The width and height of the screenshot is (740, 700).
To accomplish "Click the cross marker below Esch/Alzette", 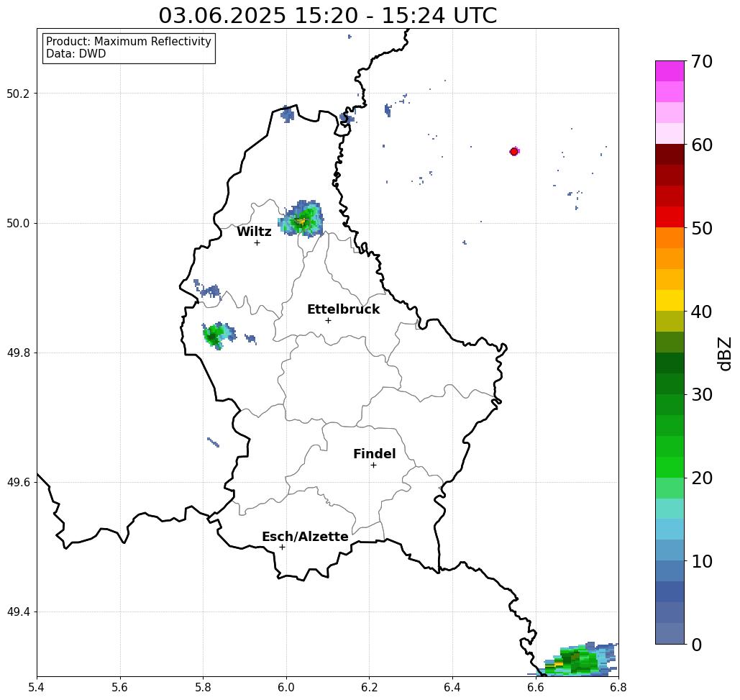I will pos(282,547).
